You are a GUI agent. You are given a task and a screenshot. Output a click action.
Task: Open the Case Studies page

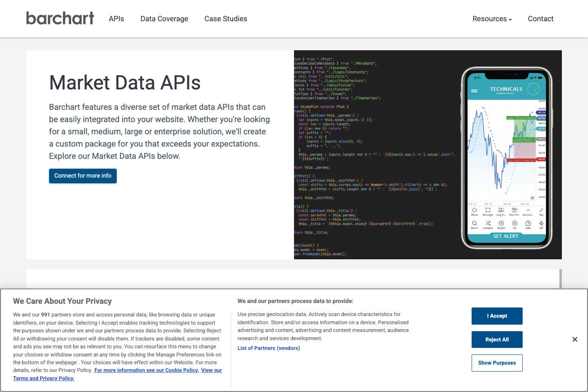[x=225, y=19]
